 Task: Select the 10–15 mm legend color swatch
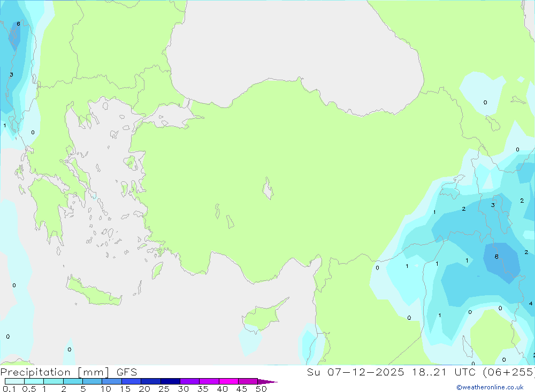point(112,381)
